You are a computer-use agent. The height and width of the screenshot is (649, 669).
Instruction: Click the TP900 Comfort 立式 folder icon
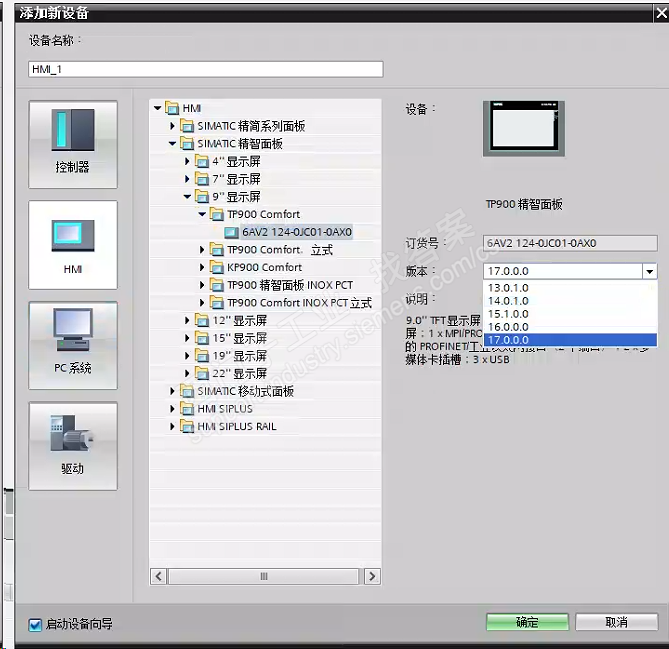217,250
